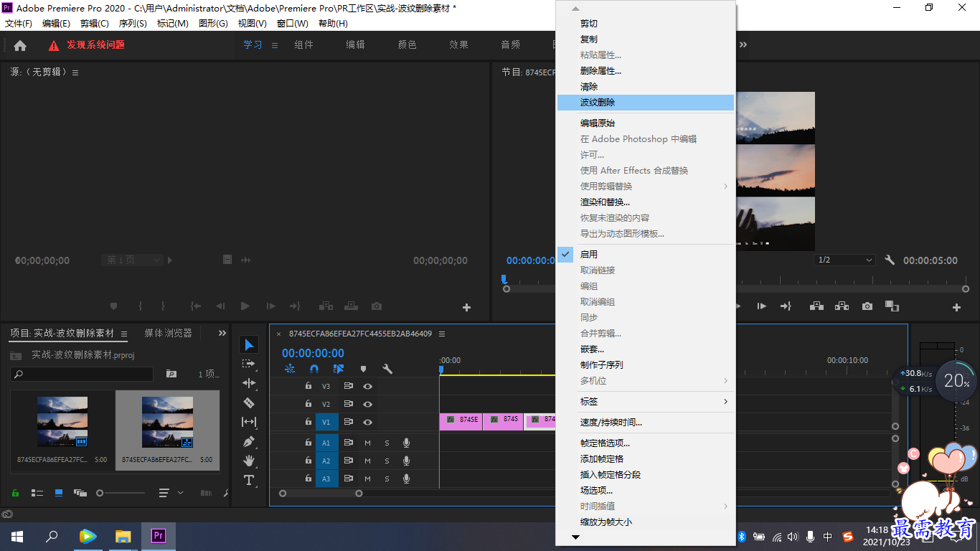Open timeline sequence panel menu
Viewport: 980px width, 551px height.
[442, 334]
